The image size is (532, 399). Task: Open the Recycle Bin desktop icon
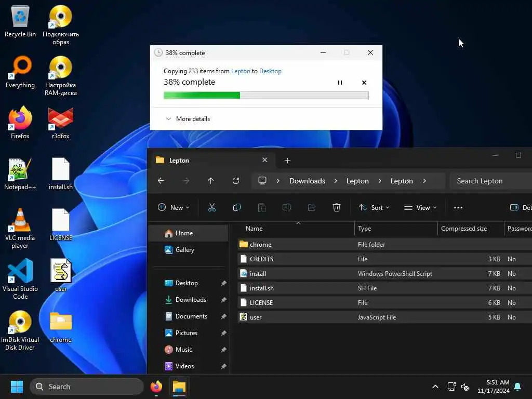(x=20, y=21)
